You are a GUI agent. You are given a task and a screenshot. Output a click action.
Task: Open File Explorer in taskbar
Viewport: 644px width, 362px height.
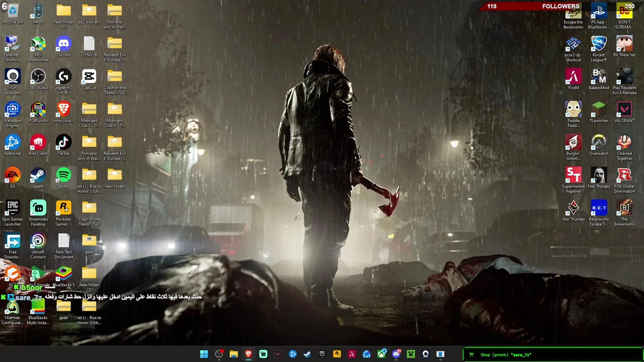[x=233, y=354]
